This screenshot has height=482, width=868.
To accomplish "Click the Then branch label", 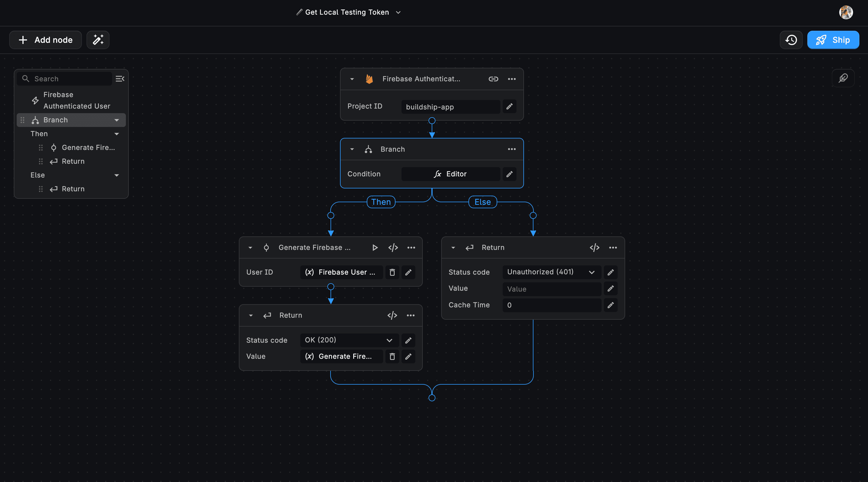I will click(381, 202).
